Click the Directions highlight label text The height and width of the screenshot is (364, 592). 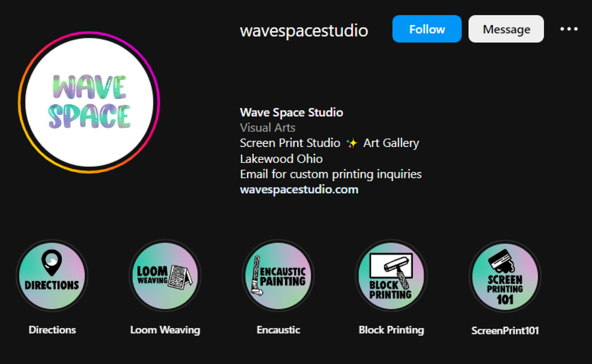[x=52, y=330]
